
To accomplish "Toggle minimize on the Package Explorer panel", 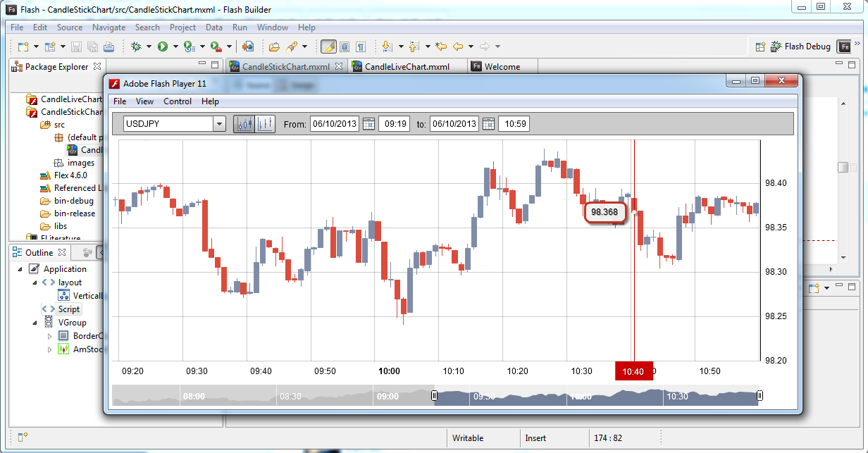I will click(202, 63).
